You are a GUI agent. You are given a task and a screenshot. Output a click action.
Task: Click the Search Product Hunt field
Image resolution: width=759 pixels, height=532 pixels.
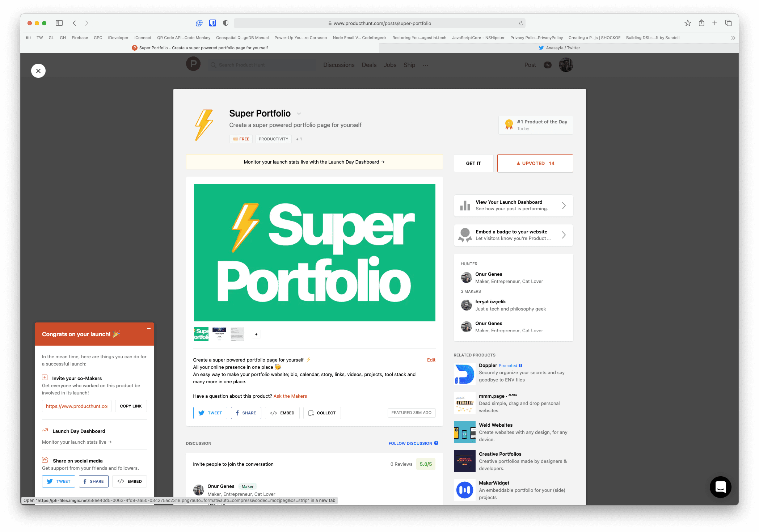pyautogui.click(x=262, y=65)
